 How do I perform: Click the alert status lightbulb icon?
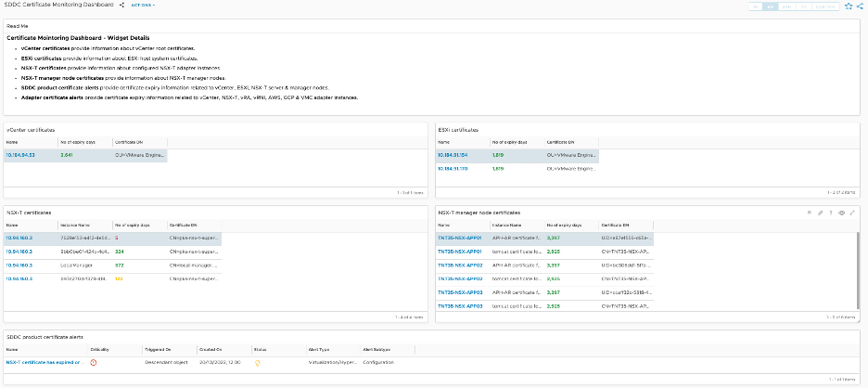coord(257,362)
